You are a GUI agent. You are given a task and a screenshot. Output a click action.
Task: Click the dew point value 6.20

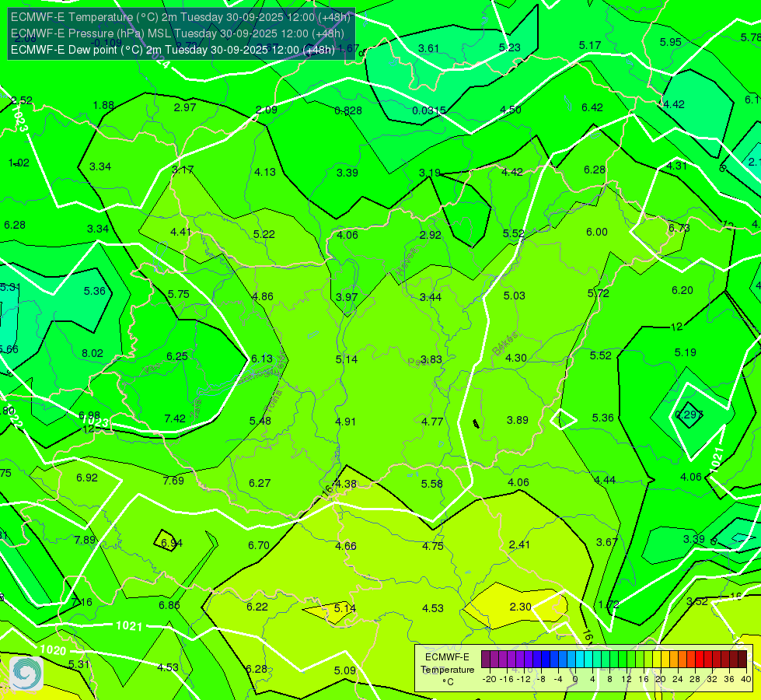pyautogui.click(x=682, y=290)
